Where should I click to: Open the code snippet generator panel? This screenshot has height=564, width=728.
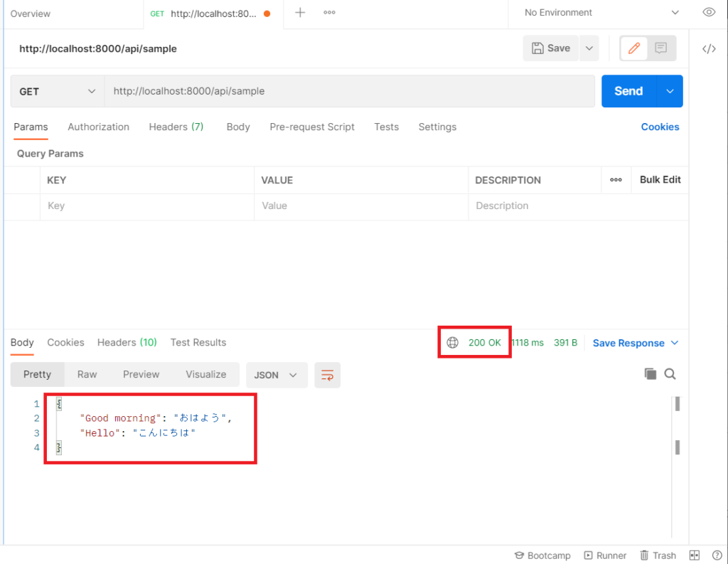(x=708, y=48)
